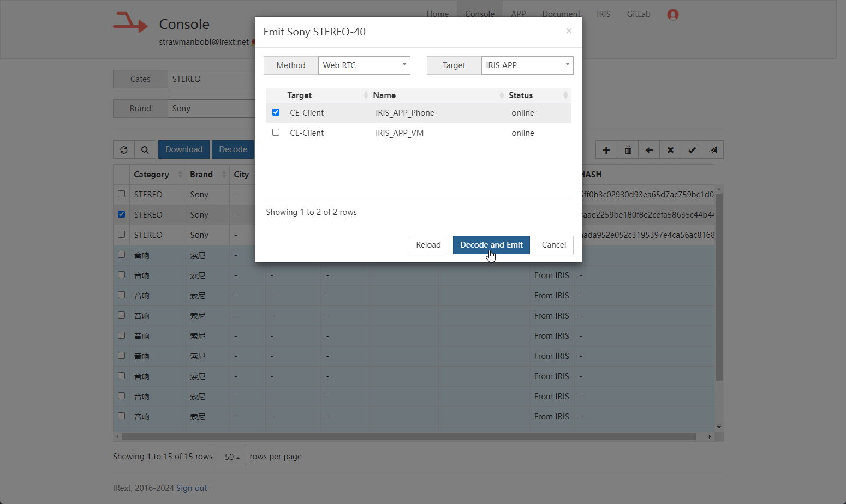Click the search magnifier icon
This screenshot has height=504, width=846.
click(x=145, y=150)
